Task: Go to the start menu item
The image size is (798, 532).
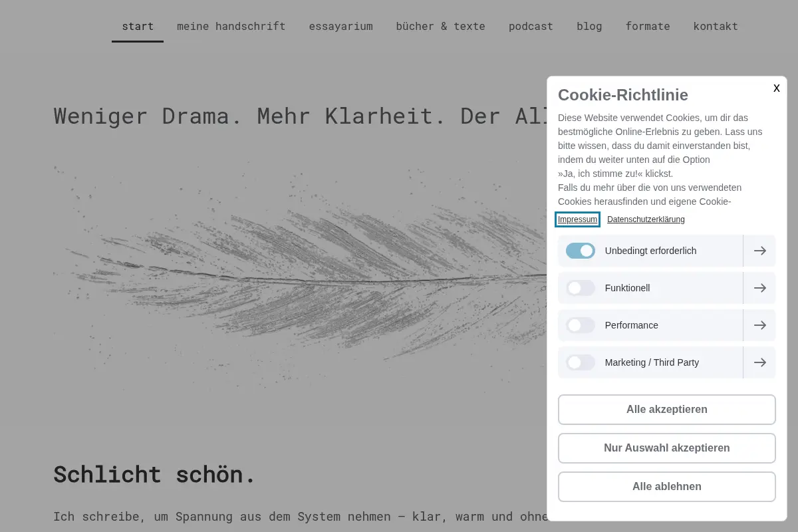Action: [x=138, y=27]
